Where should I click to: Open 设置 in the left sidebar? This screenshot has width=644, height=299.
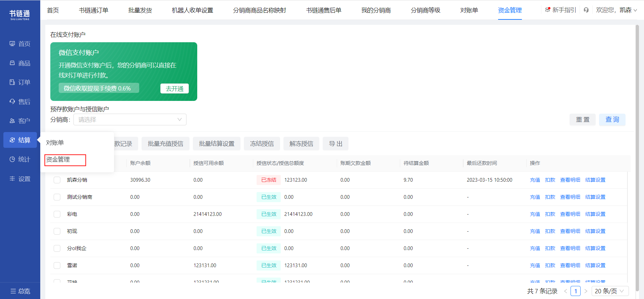point(20,179)
